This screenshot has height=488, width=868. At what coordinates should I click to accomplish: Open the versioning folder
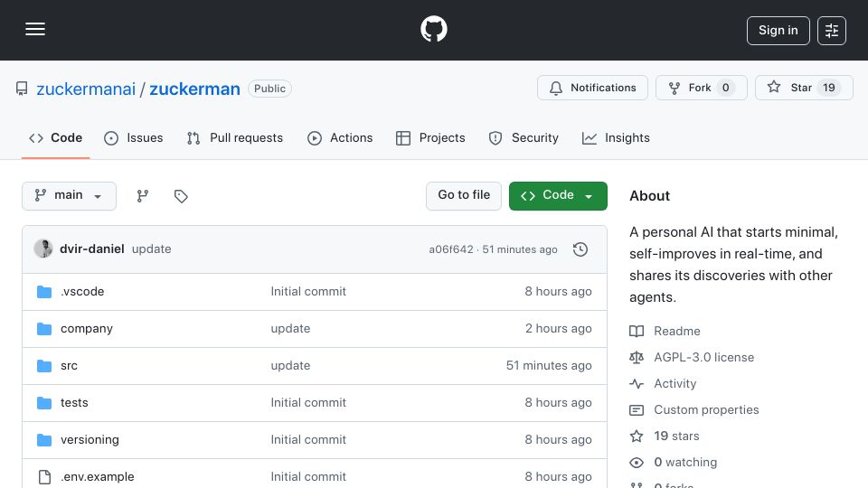point(90,440)
